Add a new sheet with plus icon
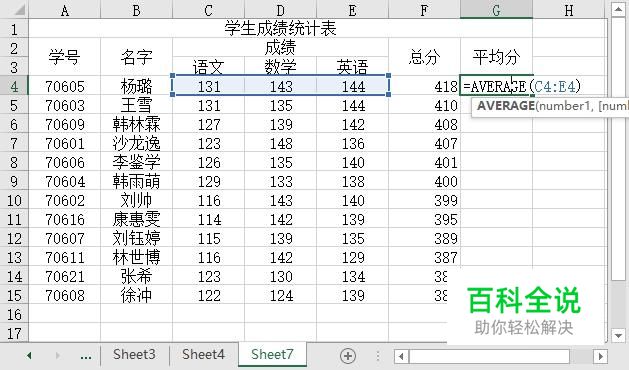The image size is (629, 370). click(x=347, y=356)
